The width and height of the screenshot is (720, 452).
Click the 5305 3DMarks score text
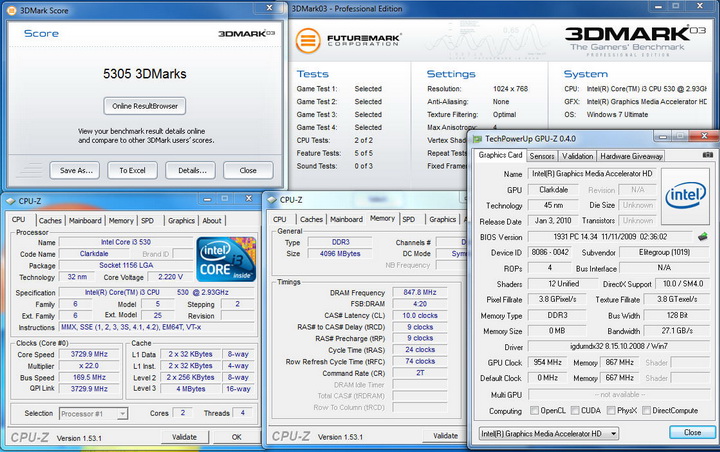145,73
